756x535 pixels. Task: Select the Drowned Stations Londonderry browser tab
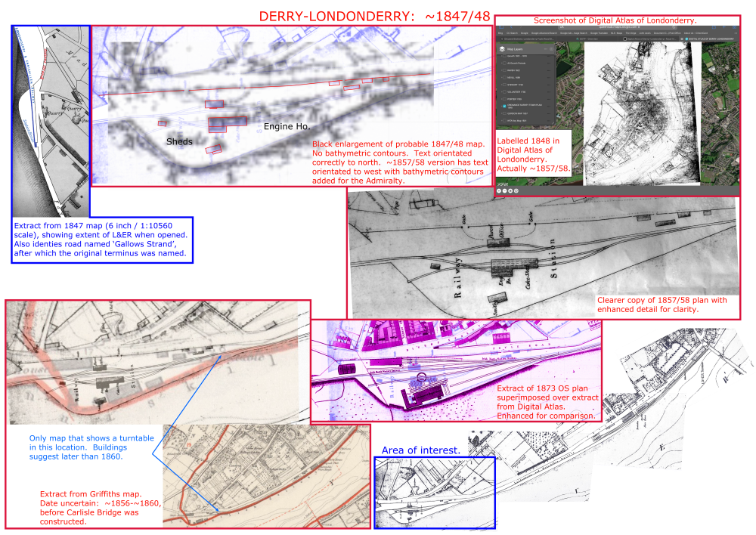coord(528,39)
